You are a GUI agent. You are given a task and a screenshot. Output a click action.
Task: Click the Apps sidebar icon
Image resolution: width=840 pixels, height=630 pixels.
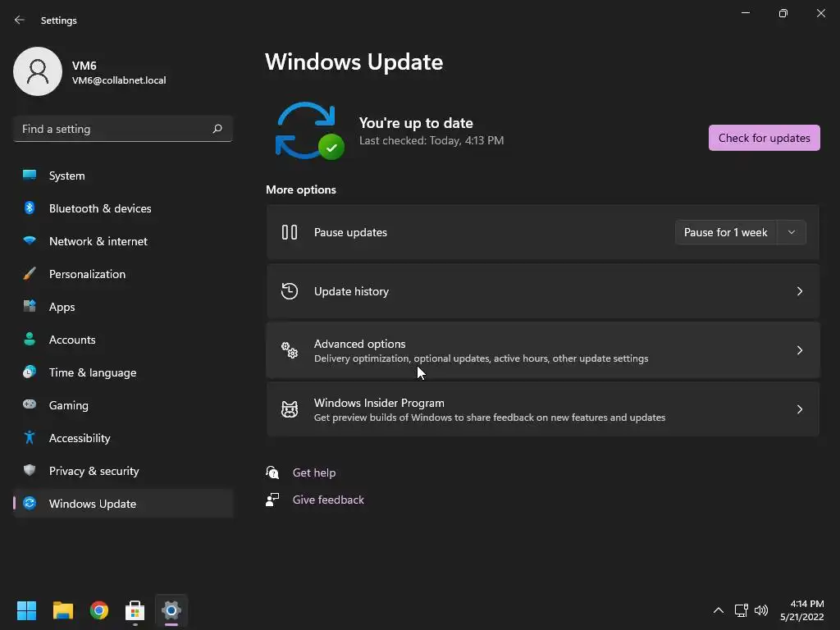coord(30,307)
